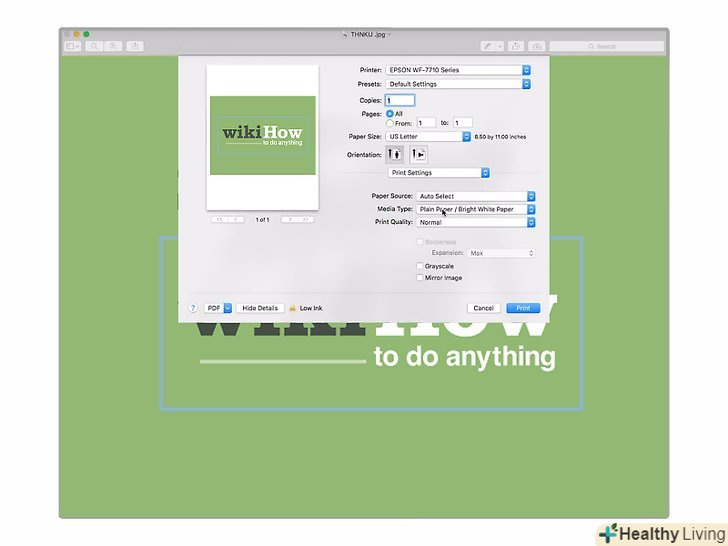Click the to page number field
Screen dimensions: 728x546
[x=463, y=123]
